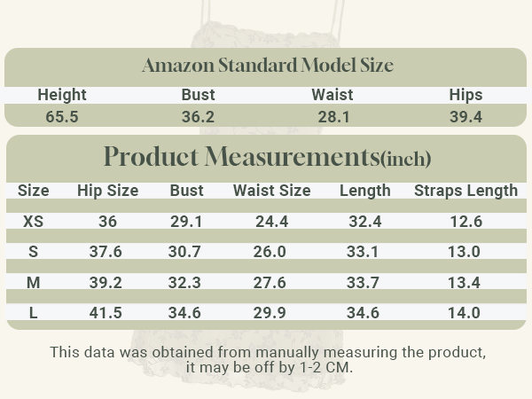532x399 pixels.
Task: Click the model Waist value 28.1
Action: point(333,117)
